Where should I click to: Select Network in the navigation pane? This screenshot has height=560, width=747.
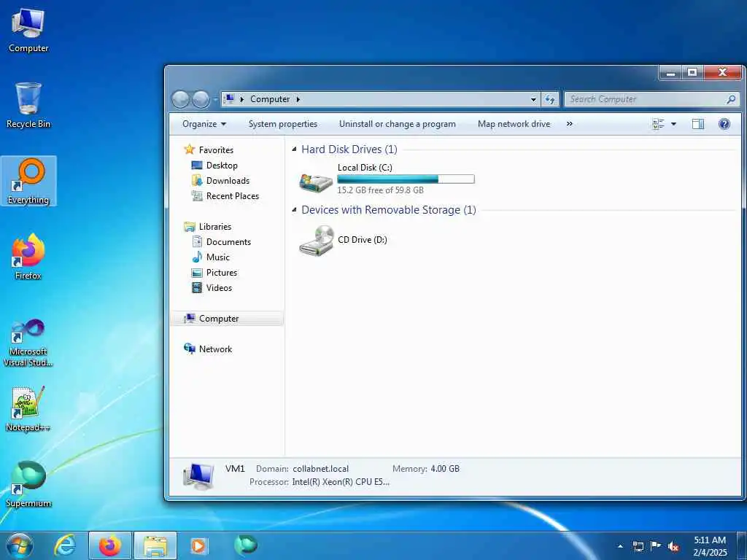point(215,349)
